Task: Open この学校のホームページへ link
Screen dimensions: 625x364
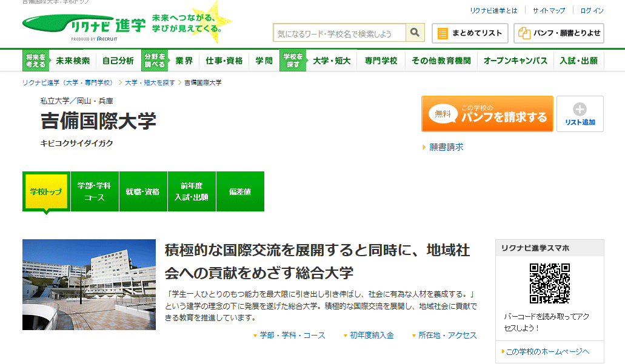Action: (547, 352)
